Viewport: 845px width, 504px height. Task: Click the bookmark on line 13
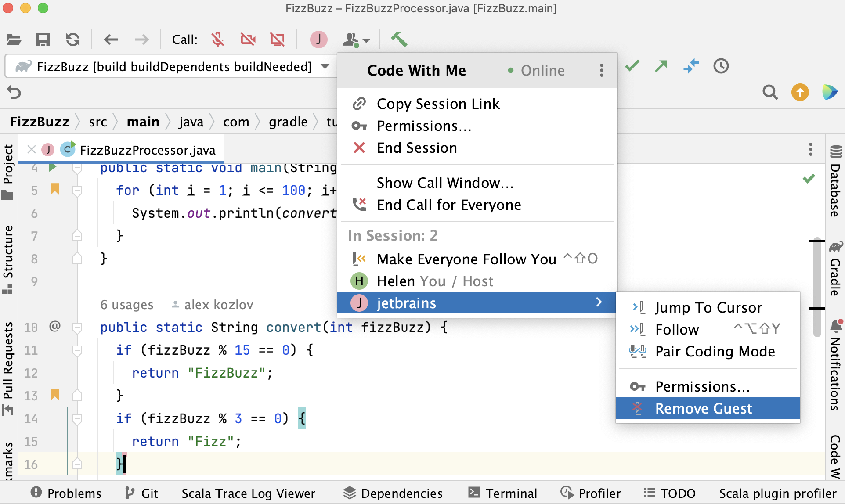point(55,394)
